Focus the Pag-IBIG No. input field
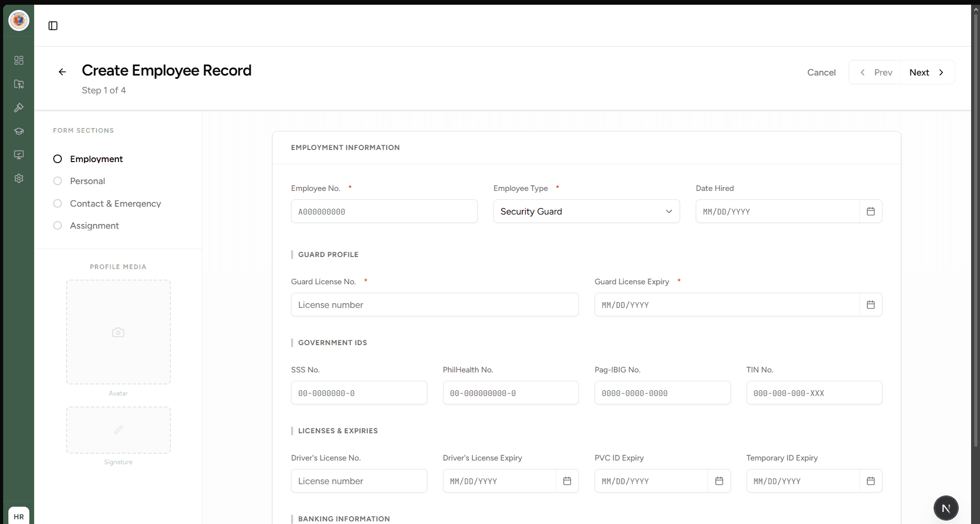 pos(663,393)
